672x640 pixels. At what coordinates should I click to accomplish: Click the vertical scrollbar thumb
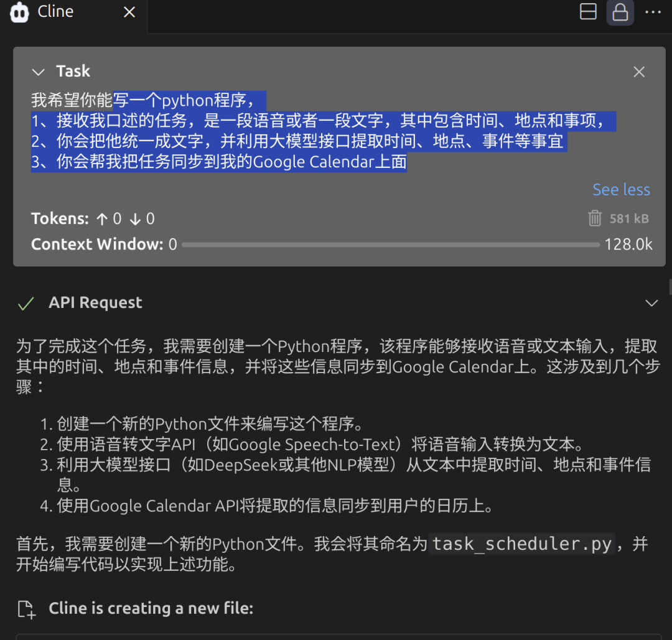[x=670, y=287]
